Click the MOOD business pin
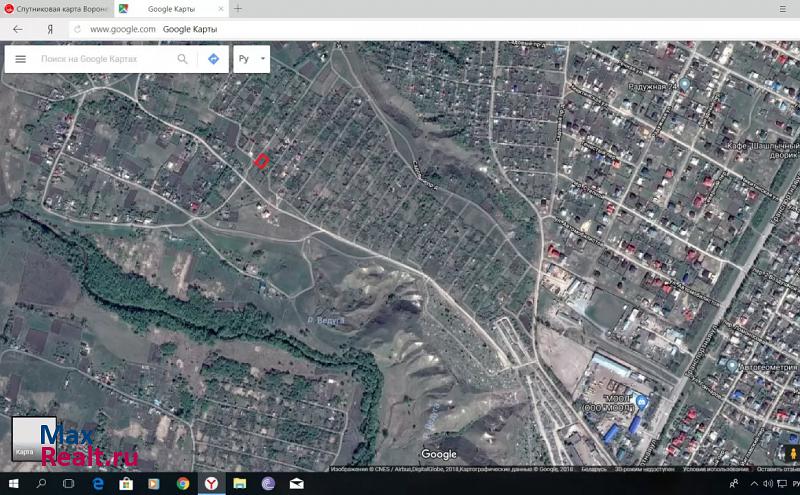This screenshot has width=800, height=495. pyautogui.click(x=641, y=402)
